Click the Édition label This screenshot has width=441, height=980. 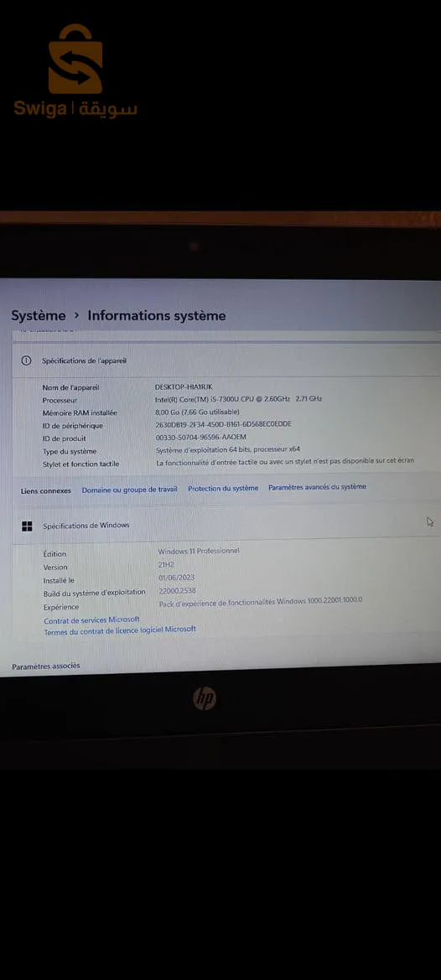point(54,554)
